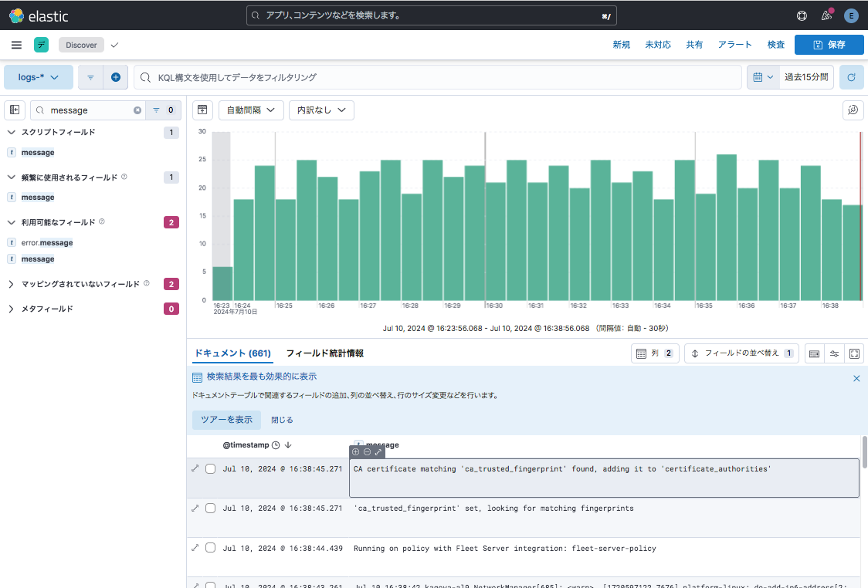Viewport: 868px width, 588px height.
Task: Click the ツアーを表示 button
Action: [226, 420]
